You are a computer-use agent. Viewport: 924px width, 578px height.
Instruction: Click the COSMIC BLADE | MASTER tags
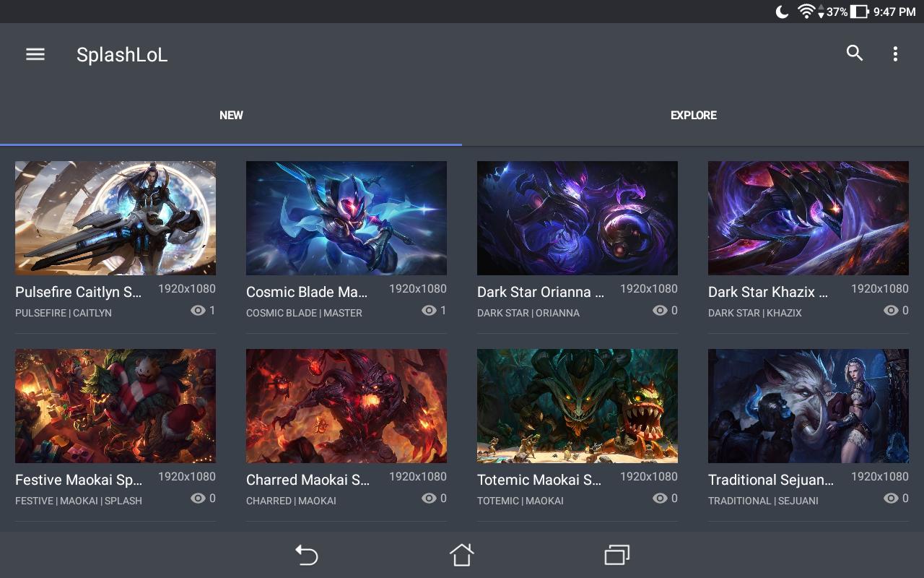point(304,313)
